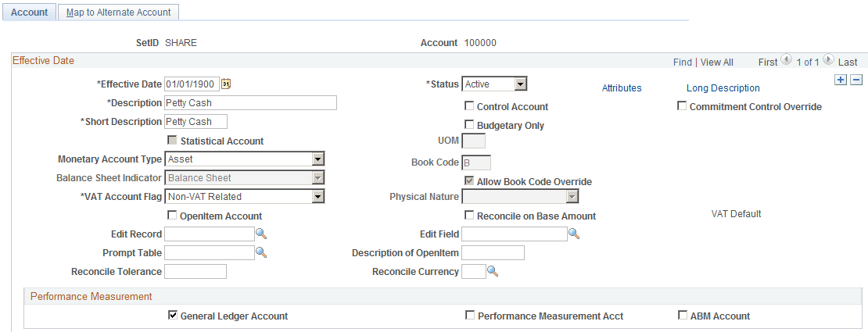This screenshot has height=332, width=868.
Task: Toggle the Statistical Account checkbox
Action: [x=172, y=140]
